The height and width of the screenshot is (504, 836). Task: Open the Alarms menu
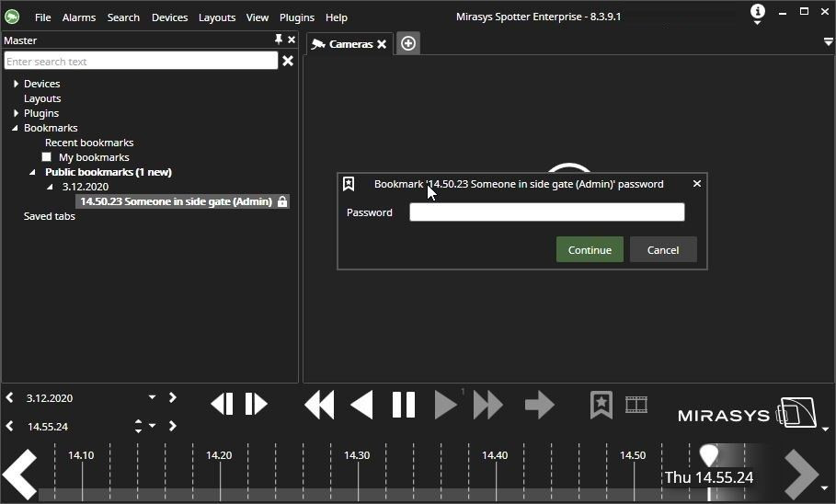(79, 17)
